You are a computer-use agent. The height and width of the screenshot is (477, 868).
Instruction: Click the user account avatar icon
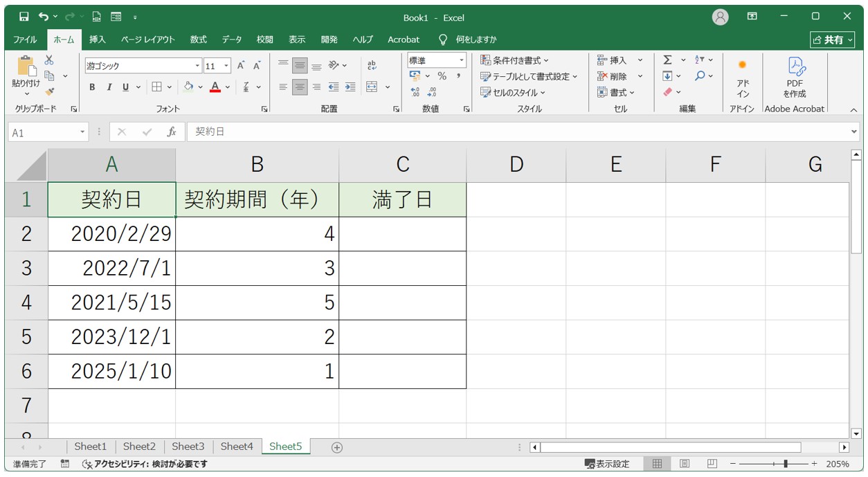(721, 17)
